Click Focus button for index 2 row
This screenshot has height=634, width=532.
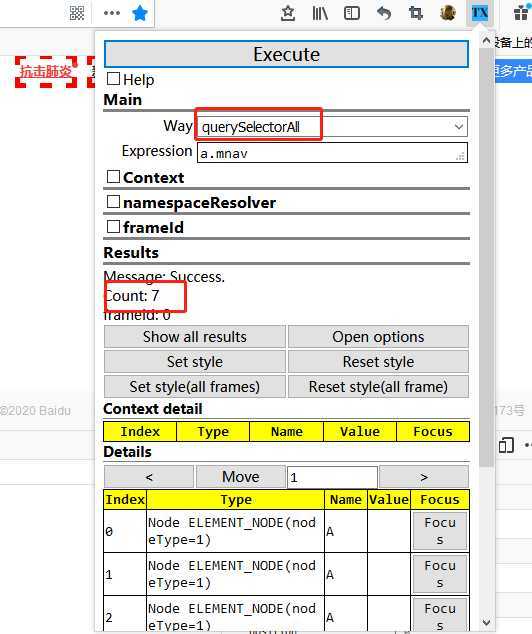pyautogui.click(x=440, y=615)
